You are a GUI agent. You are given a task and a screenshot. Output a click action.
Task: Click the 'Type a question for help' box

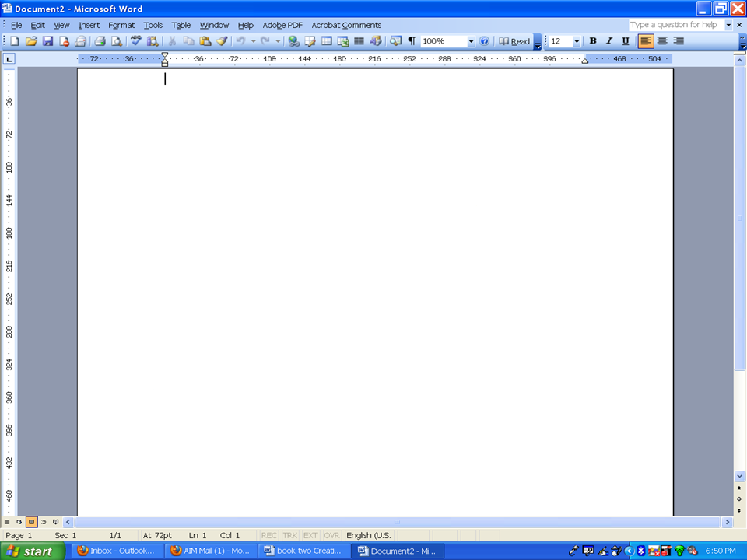point(675,25)
